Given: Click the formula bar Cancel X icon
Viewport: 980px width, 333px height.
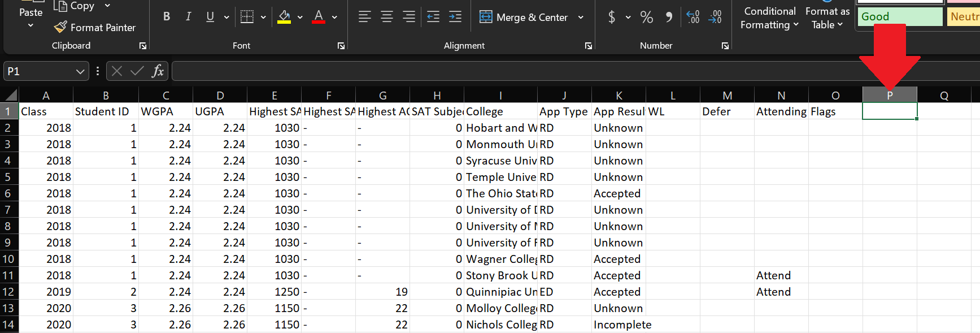Looking at the screenshot, I should (x=117, y=71).
